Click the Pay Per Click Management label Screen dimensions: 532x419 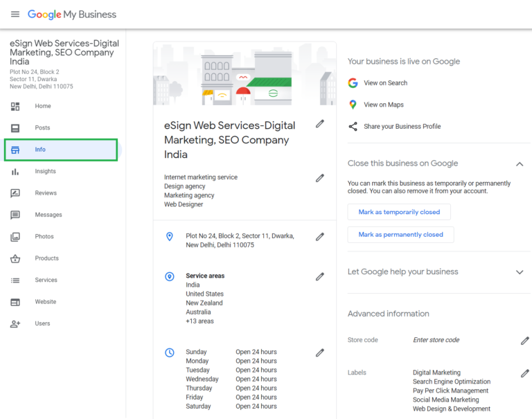point(450,391)
